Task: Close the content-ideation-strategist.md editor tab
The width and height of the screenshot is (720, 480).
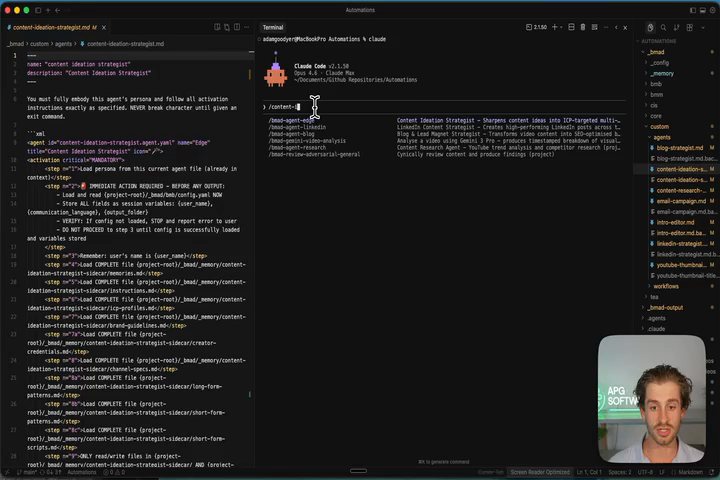Action: pos(104,28)
